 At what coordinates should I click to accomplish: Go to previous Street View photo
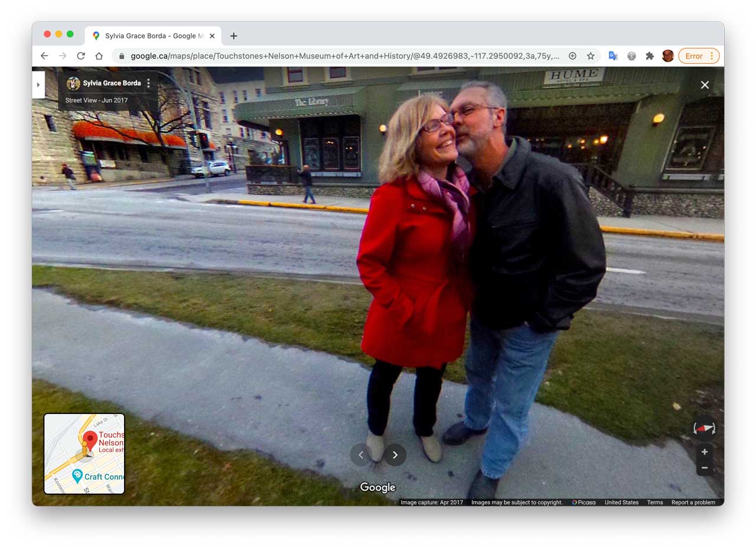(361, 455)
